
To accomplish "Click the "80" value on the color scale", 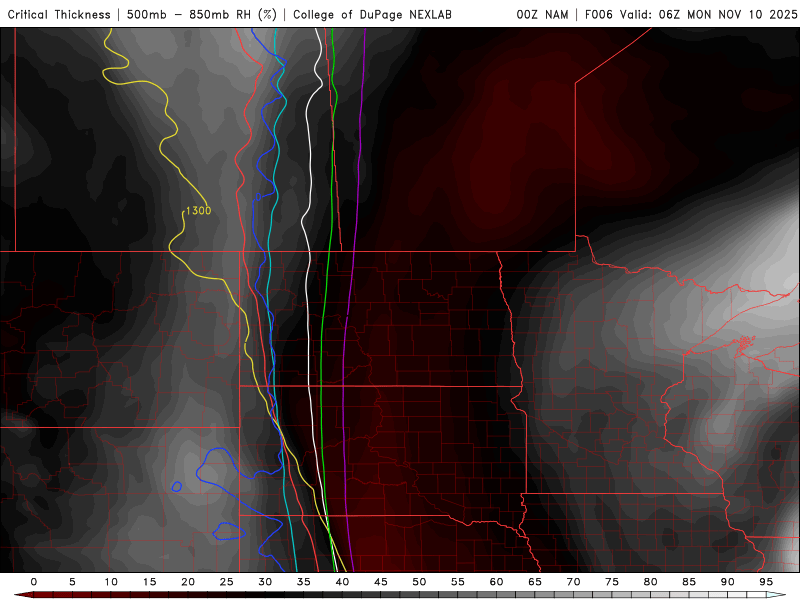I will click(651, 582).
